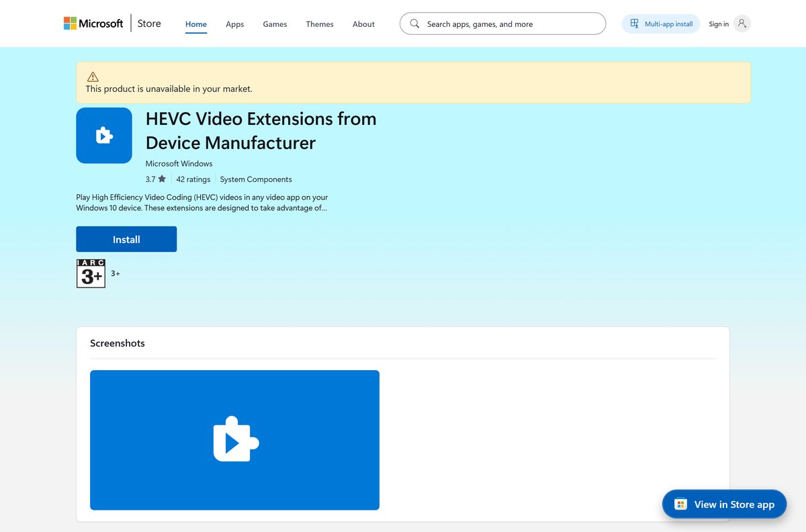Click the user account avatar icon

[x=742, y=24]
